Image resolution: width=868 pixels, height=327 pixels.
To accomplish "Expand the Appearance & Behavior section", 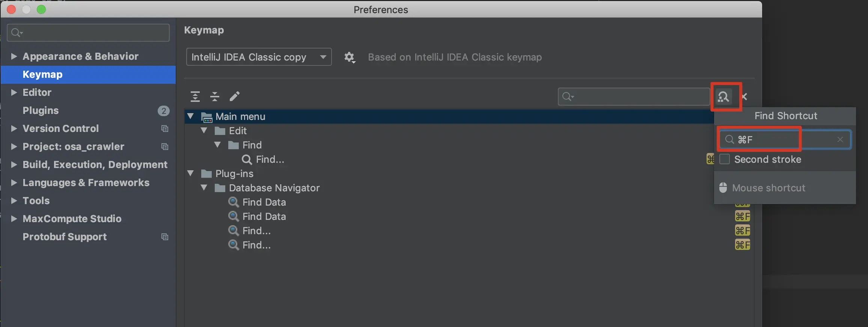I will tap(14, 56).
